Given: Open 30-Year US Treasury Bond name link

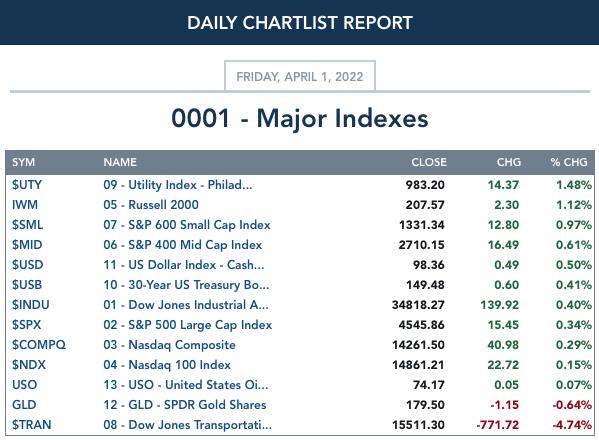Looking at the screenshot, I should tap(186, 285).
